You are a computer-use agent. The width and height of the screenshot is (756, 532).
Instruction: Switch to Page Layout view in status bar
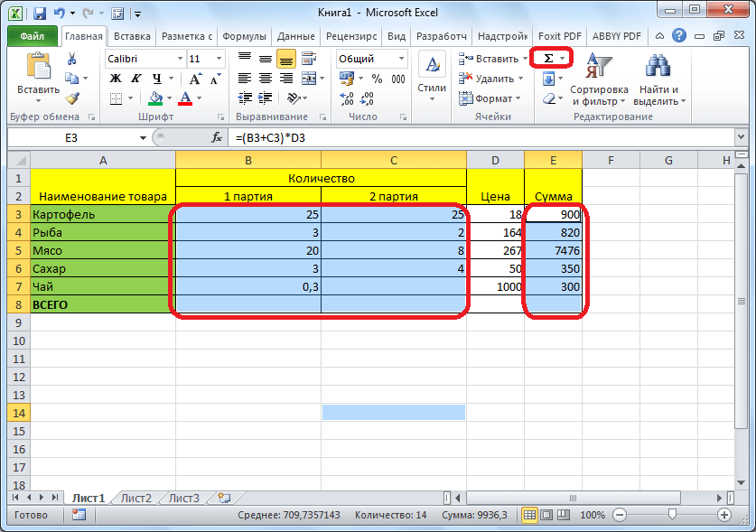[x=547, y=515]
